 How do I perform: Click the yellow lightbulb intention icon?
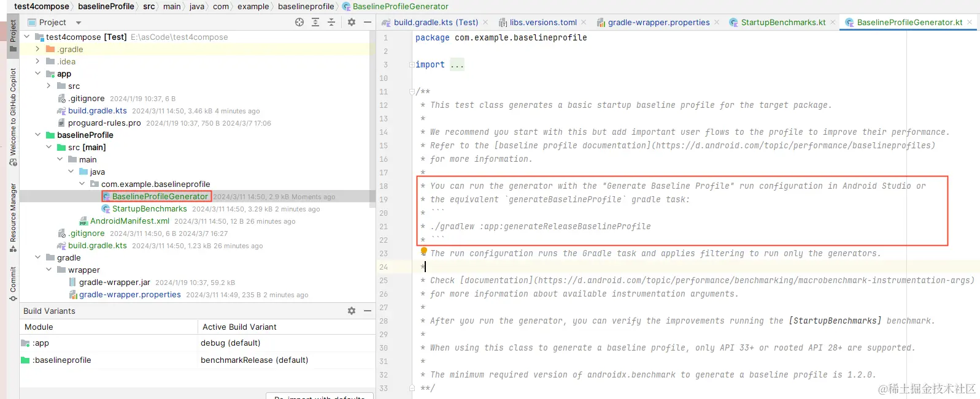click(423, 251)
